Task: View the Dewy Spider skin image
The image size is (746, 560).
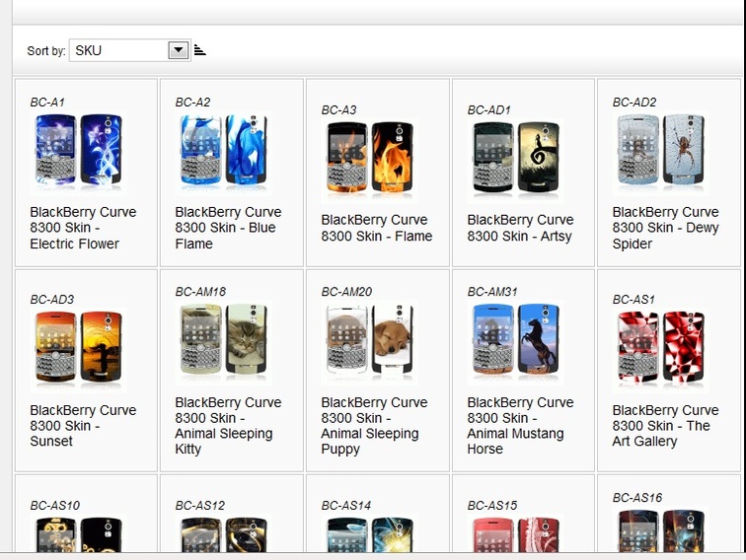Action: [661, 152]
